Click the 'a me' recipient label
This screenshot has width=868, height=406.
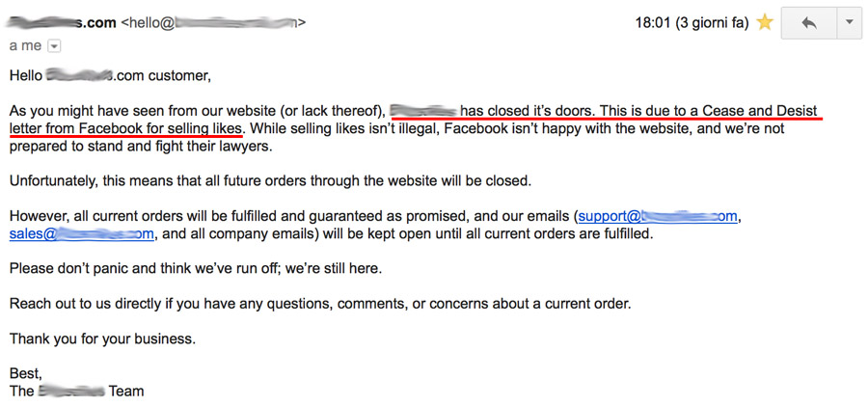25,45
